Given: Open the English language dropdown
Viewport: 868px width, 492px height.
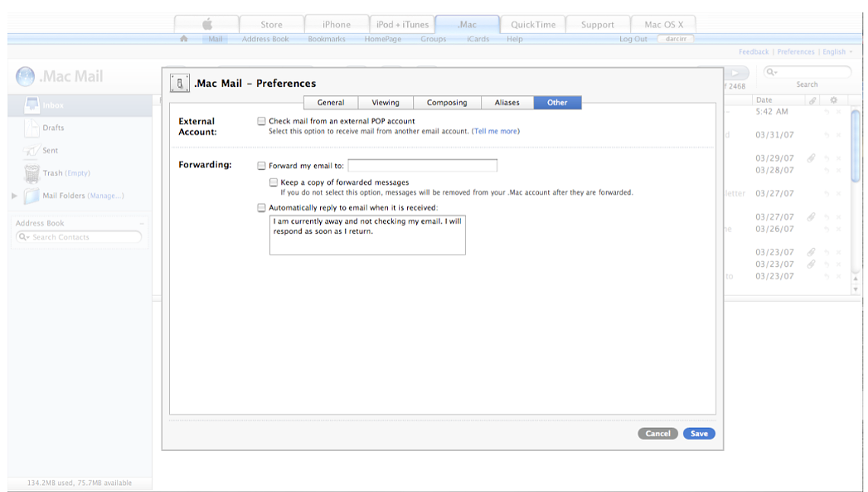Looking at the screenshot, I should (838, 52).
